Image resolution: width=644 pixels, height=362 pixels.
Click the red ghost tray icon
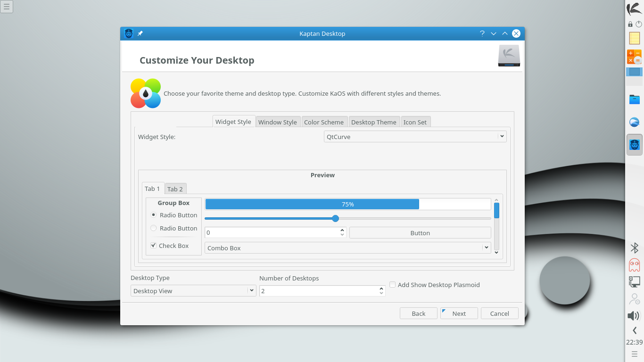[x=635, y=265]
